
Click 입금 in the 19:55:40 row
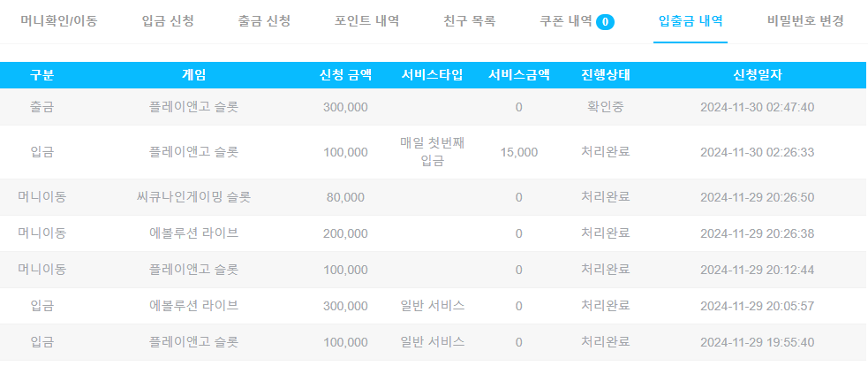[x=42, y=342]
